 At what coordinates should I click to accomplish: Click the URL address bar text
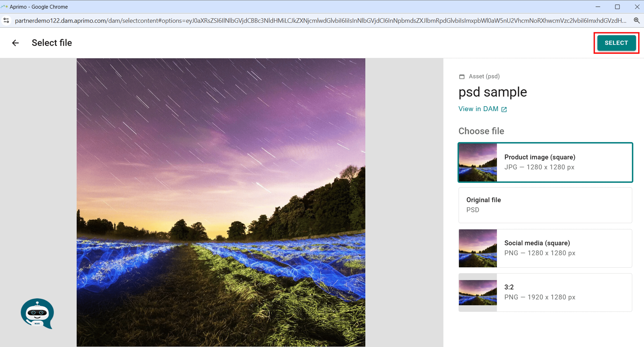pyautogui.click(x=320, y=20)
